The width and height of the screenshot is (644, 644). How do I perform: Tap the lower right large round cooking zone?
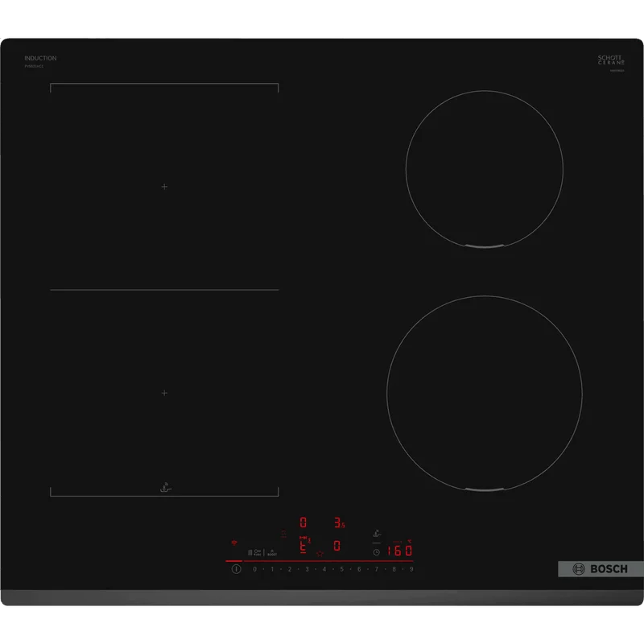coord(485,394)
